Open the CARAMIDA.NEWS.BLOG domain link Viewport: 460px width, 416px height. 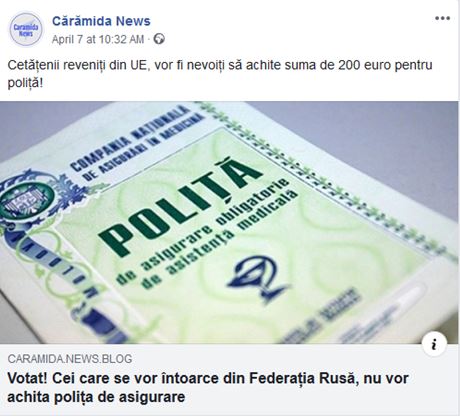[70, 359]
